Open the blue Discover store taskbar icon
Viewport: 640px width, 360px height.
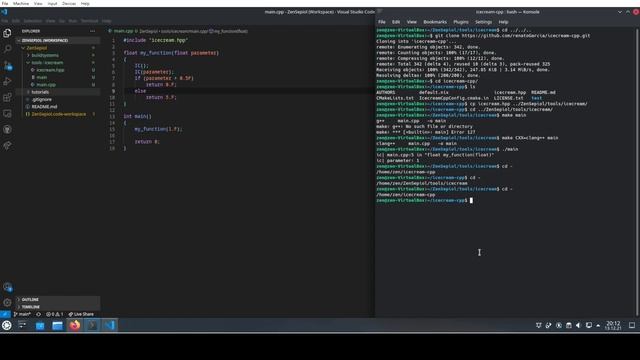pos(40,325)
